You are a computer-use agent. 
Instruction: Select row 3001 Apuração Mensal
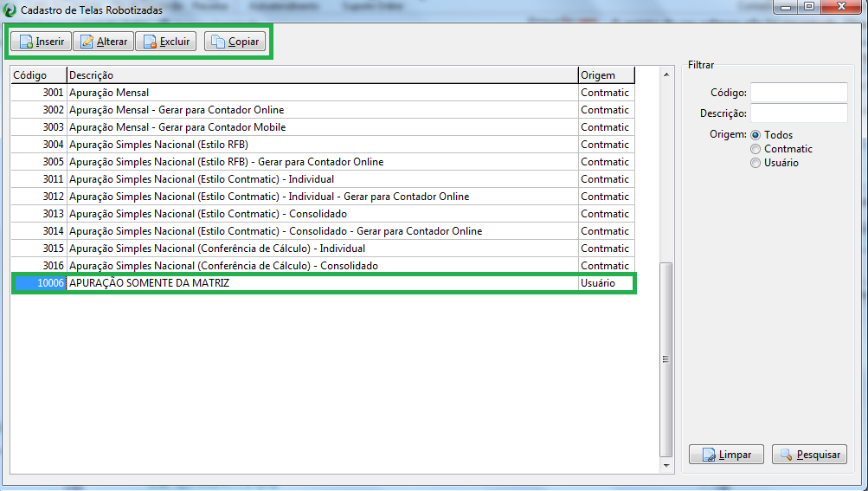pyautogui.click(x=323, y=93)
